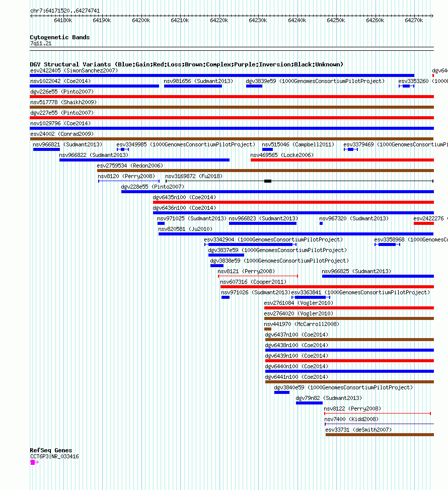
Task: Select the nsv1022042 (Coe2014) blue bar
Action: click(x=95, y=86)
